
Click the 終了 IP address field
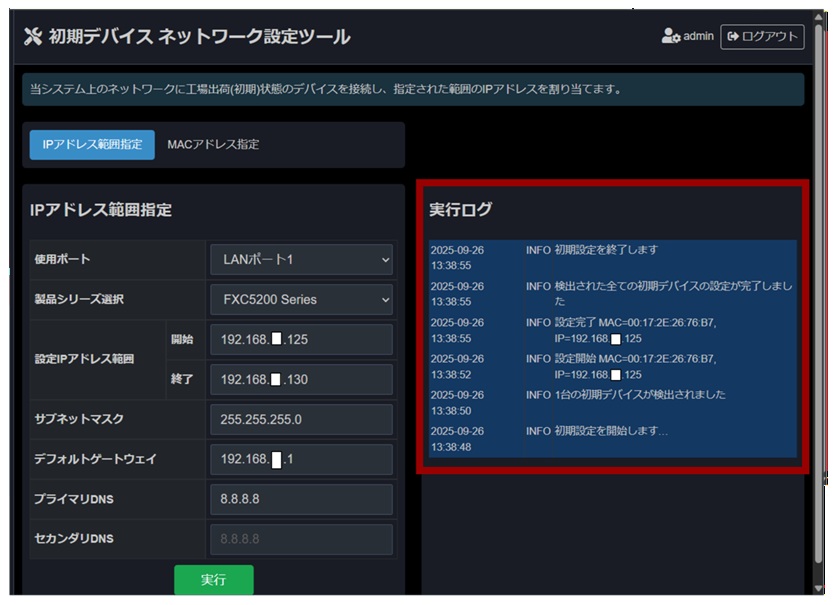(302, 380)
